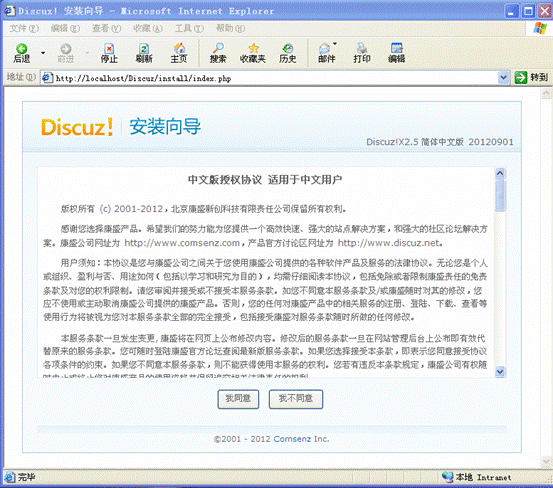The image size is (553, 488).
Task: Click the page icon in the address bar
Action: (x=47, y=78)
